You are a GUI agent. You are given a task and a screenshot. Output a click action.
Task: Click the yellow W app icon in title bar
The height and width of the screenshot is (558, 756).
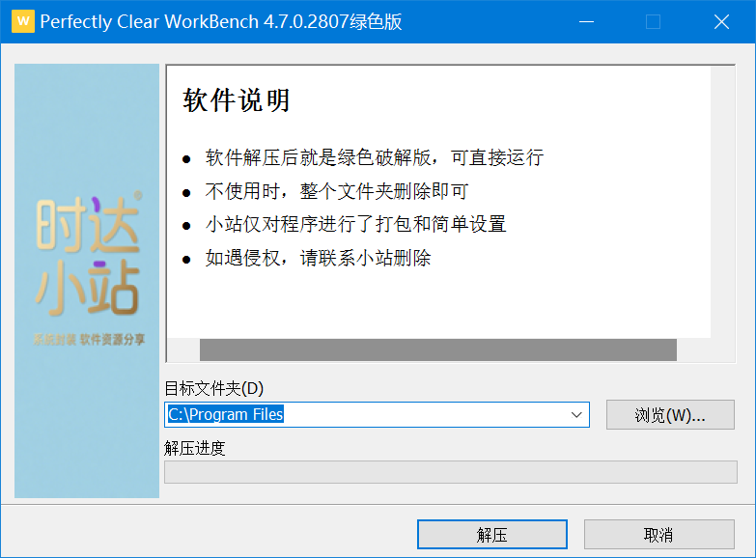point(23,21)
